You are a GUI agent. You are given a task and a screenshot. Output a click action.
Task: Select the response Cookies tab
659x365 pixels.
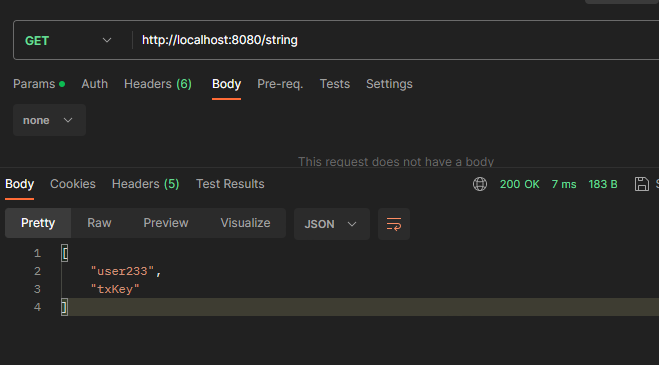(73, 184)
